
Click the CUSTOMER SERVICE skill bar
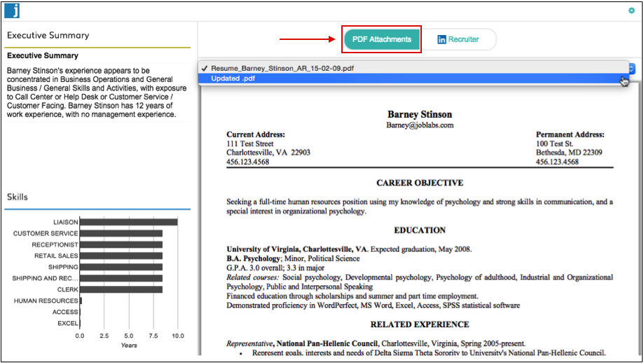(x=121, y=233)
